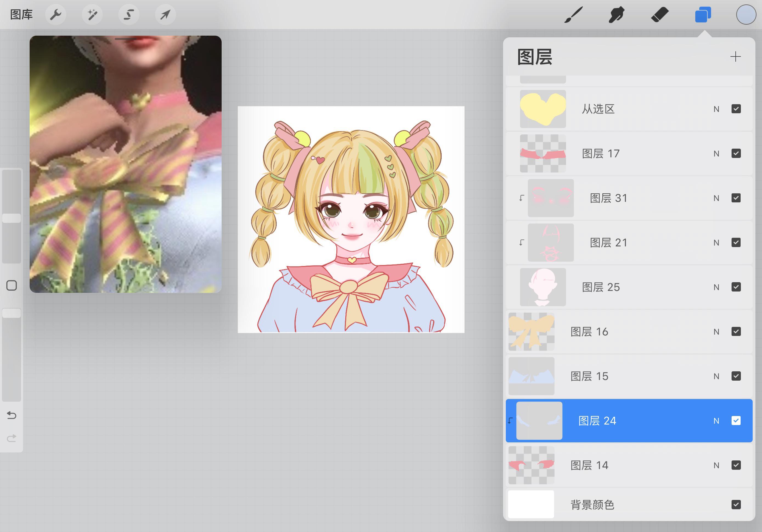Viewport: 762px width, 532px height.
Task: Select the Eraser tool
Action: 659,15
